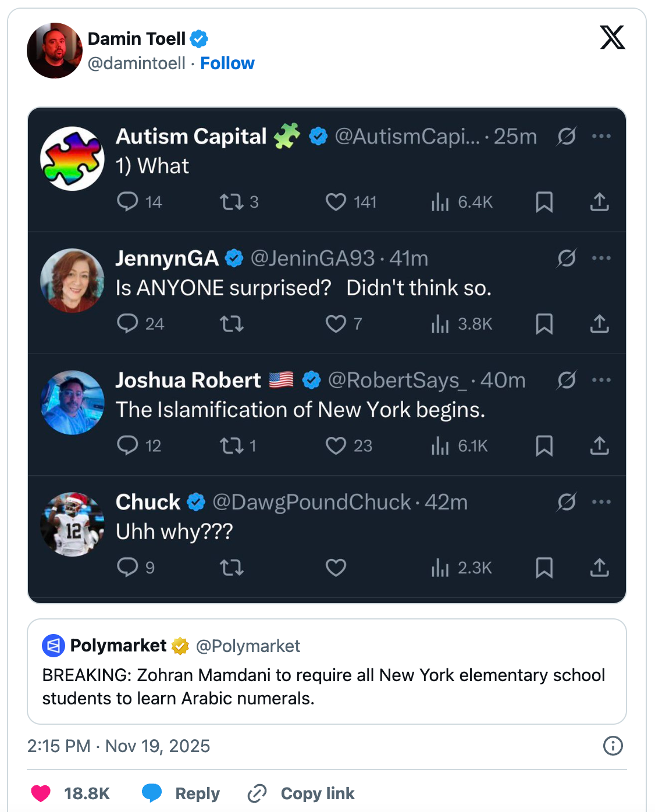Follow Damin Toell
This screenshot has width=655, height=812.
227,63
